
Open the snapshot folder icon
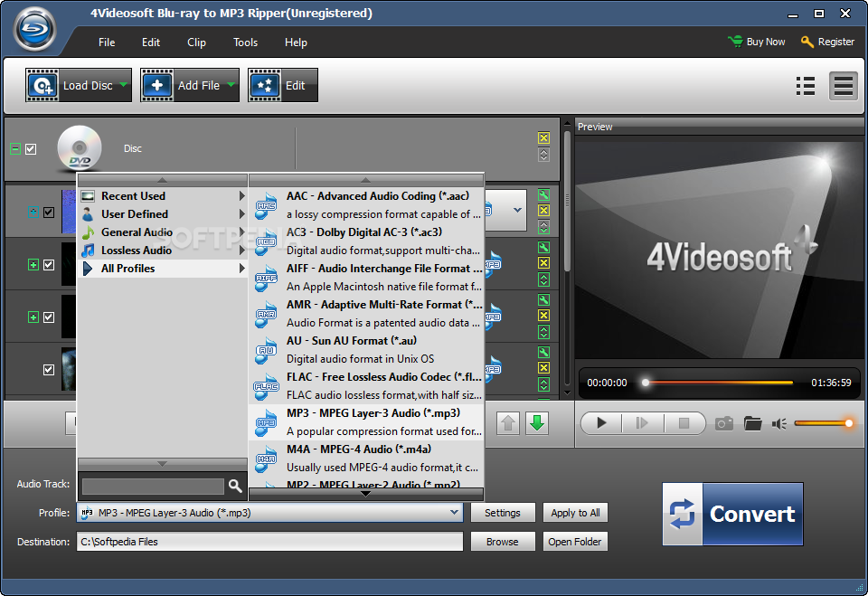click(753, 424)
